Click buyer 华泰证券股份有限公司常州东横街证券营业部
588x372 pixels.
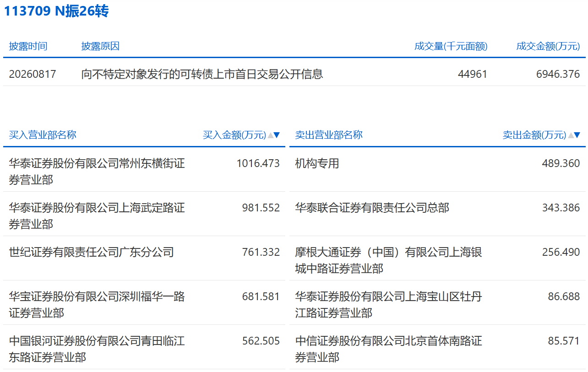tap(97, 172)
